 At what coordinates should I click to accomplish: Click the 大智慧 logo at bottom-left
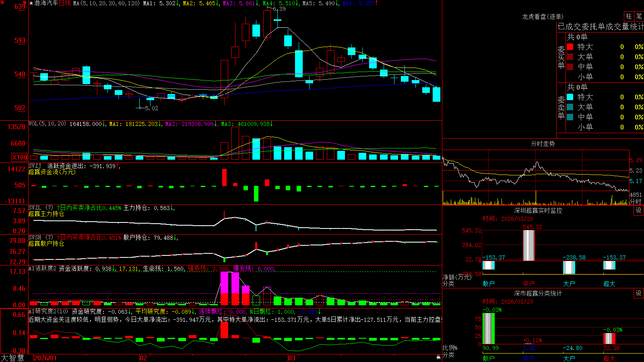12,358
